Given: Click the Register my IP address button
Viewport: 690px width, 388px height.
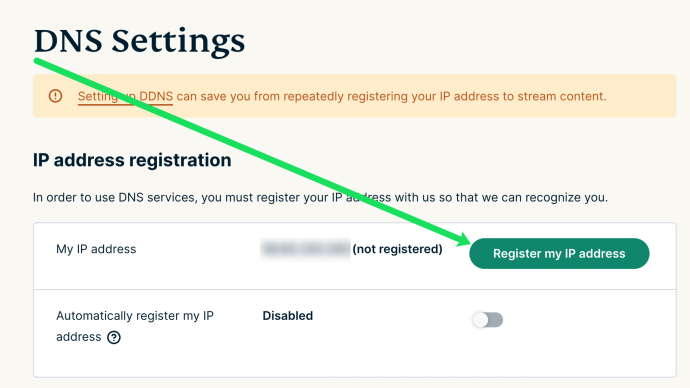Looking at the screenshot, I should pyautogui.click(x=559, y=253).
